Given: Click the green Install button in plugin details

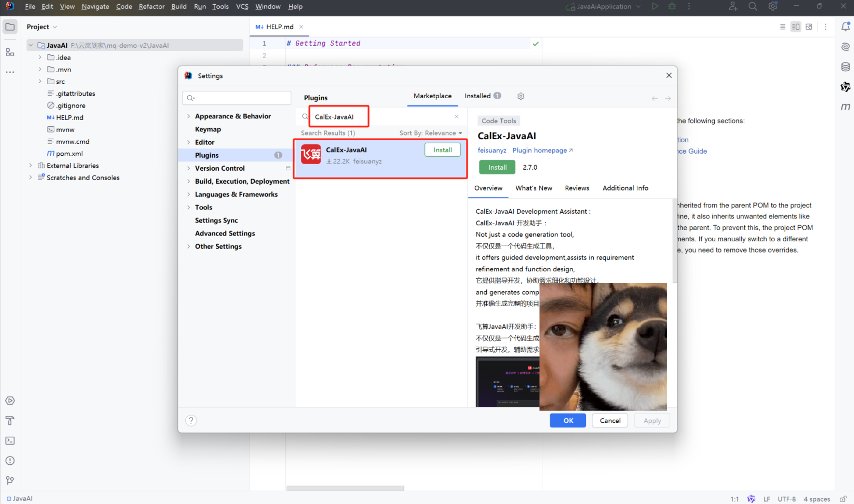Looking at the screenshot, I should [x=497, y=167].
